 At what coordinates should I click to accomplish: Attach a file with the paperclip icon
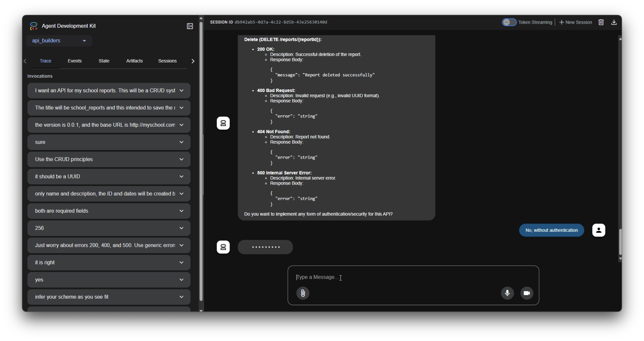[303, 293]
